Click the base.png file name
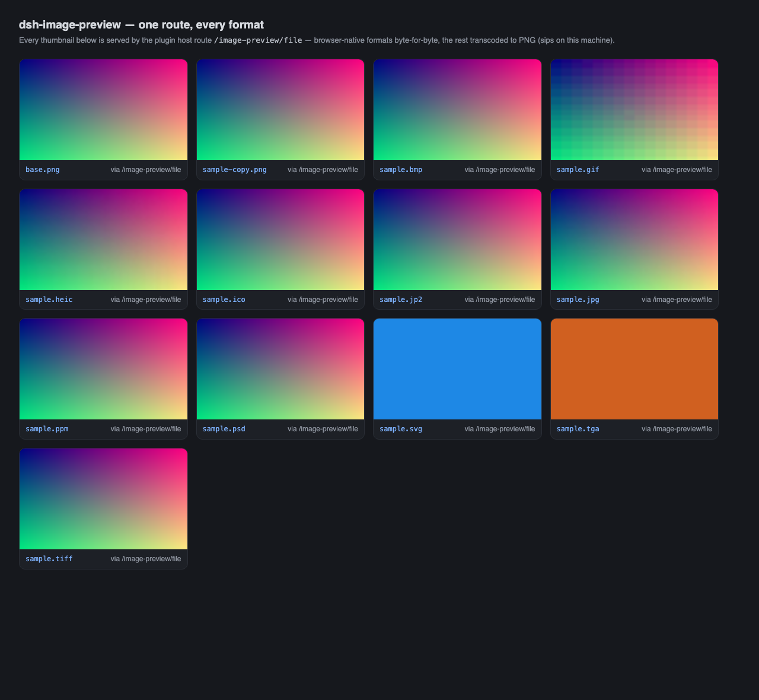The height and width of the screenshot is (700, 759). click(x=43, y=170)
